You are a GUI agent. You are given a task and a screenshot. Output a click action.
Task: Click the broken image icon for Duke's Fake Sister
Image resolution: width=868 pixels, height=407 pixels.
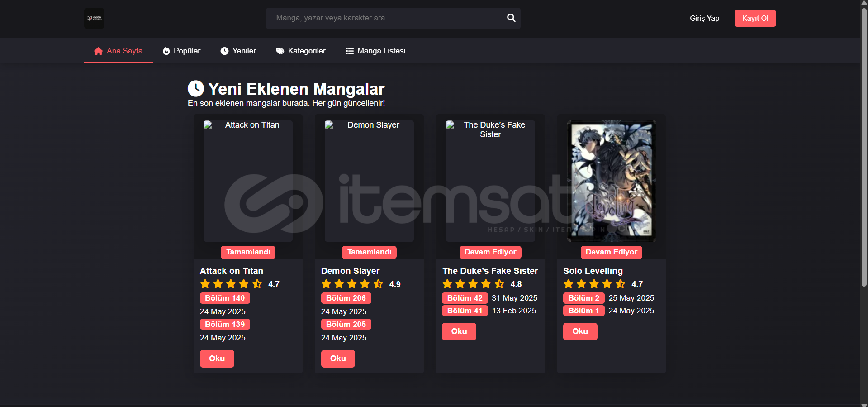click(450, 125)
